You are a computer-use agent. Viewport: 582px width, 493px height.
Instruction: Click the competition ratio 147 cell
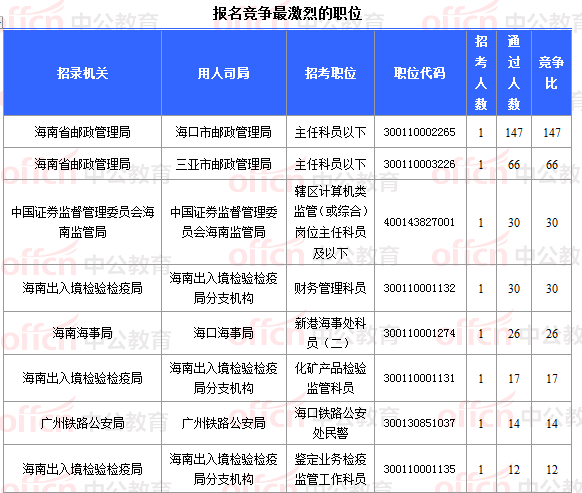click(x=552, y=133)
